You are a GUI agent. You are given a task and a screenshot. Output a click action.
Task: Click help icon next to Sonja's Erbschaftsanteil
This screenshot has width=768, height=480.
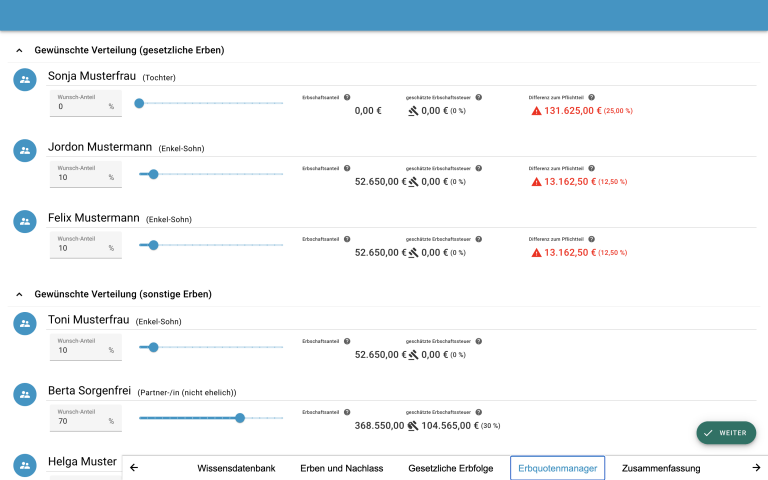coord(347,97)
